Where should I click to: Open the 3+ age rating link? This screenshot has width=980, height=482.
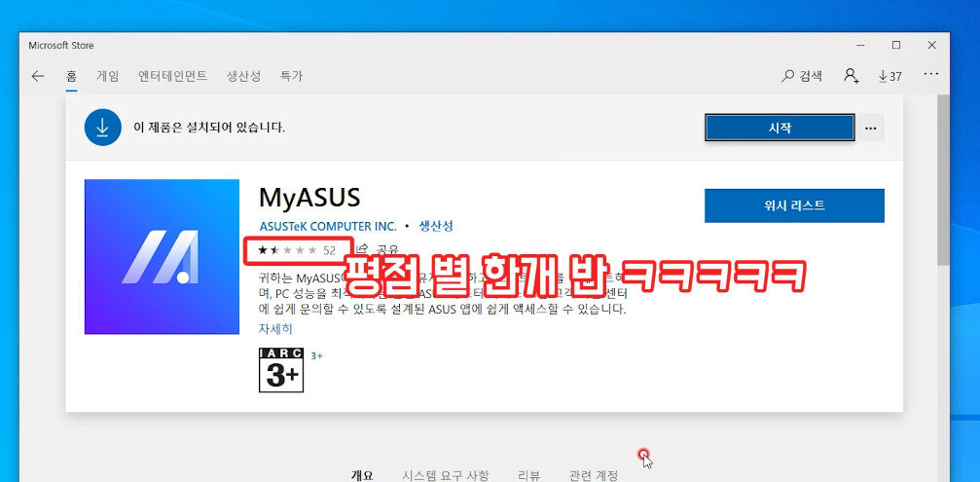point(316,355)
